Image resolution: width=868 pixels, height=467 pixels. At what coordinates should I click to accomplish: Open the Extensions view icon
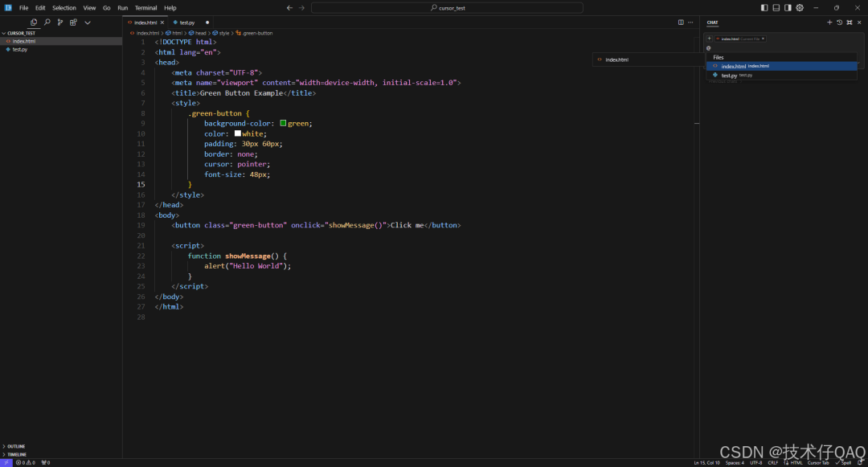73,23
